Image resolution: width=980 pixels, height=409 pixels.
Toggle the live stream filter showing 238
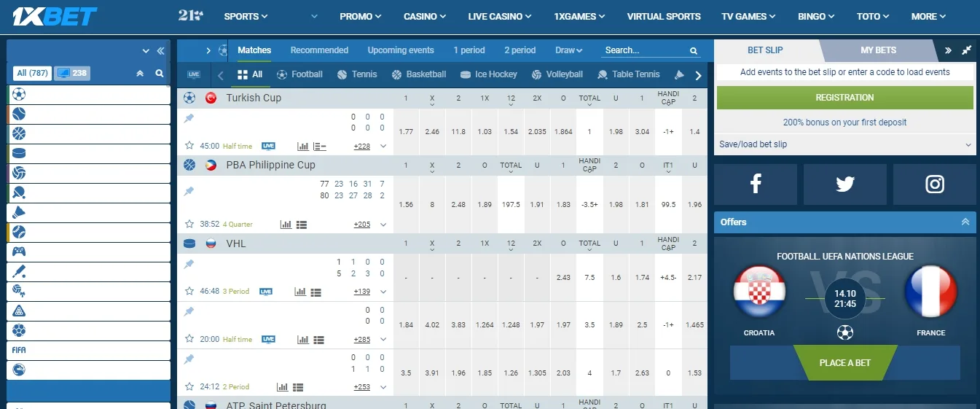coord(72,73)
